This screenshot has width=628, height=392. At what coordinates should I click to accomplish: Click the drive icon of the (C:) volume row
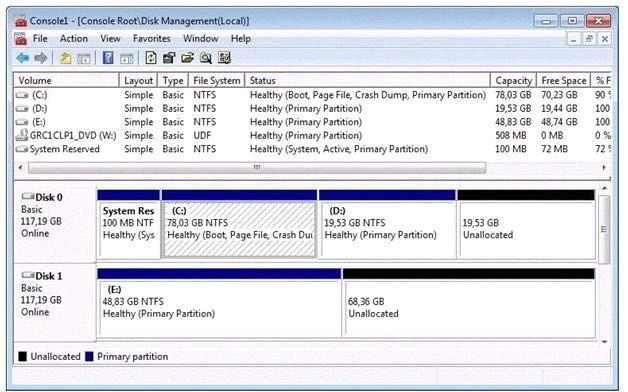pos(22,95)
